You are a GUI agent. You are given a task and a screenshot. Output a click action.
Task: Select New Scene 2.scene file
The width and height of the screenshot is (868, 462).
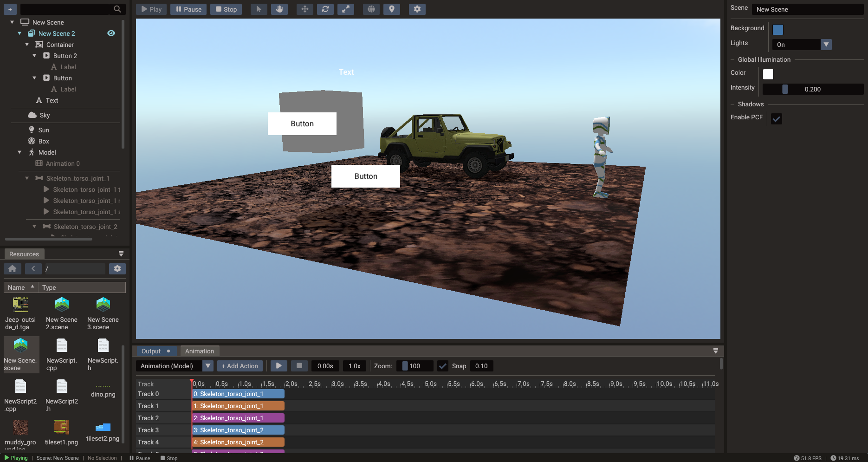point(62,313)
